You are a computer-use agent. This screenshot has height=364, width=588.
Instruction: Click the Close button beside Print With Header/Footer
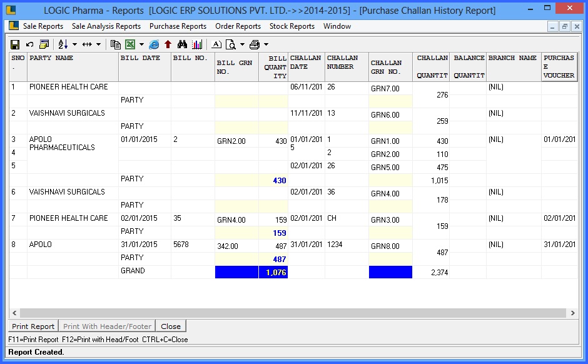(x=171, y=326)
